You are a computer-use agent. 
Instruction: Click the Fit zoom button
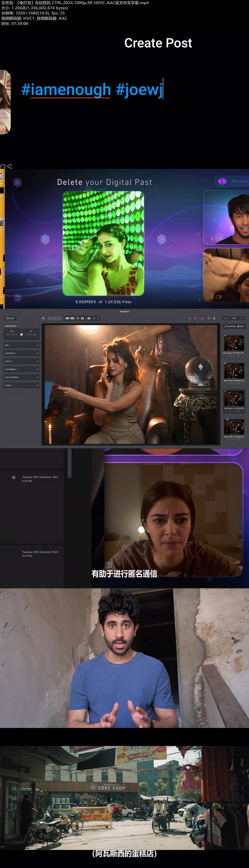tap(54, 318)
